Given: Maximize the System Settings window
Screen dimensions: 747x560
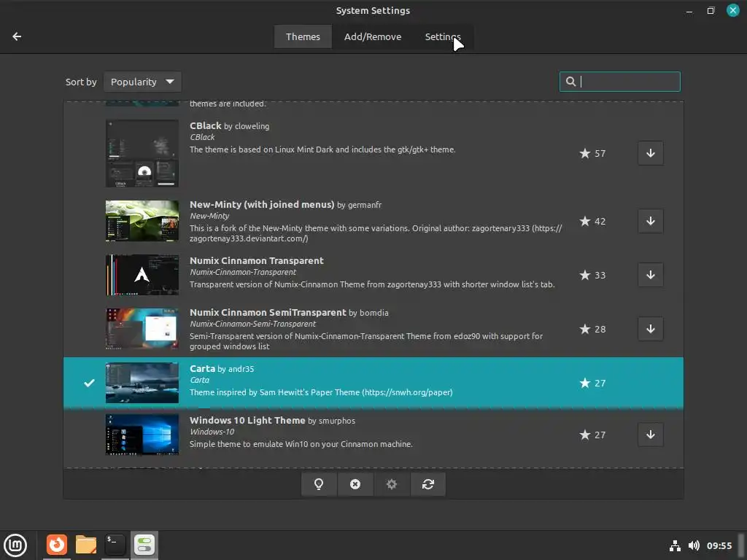Looking at the screenshot, I should (x=711, y=10).
